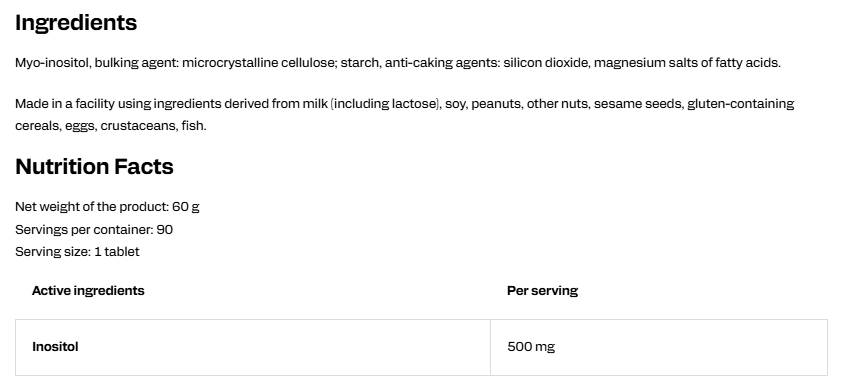Click the Servings per container: 90 line

[x=94, y=230]
